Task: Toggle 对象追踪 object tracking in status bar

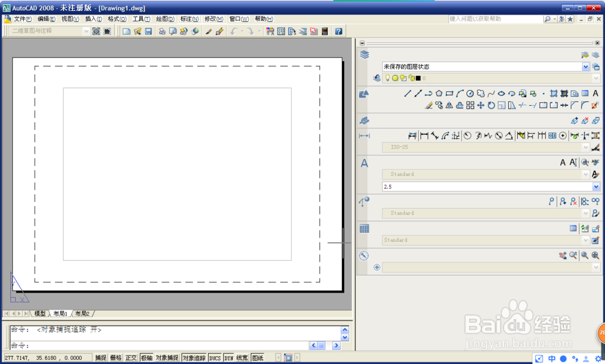Action: tap(194, 358)
